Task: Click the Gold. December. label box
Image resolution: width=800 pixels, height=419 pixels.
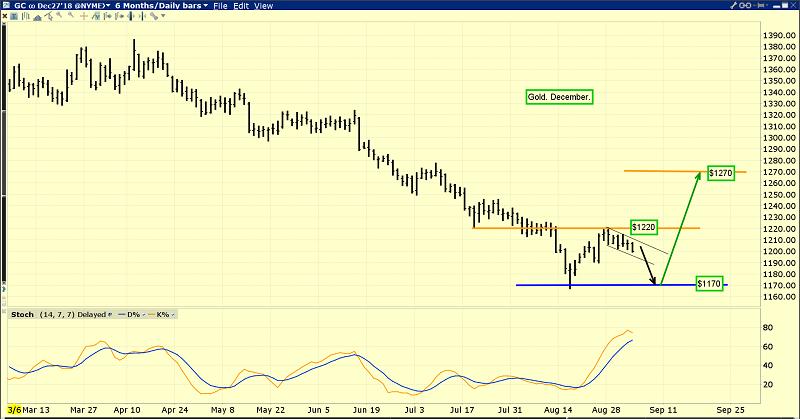Action: [x=559, y=97]
